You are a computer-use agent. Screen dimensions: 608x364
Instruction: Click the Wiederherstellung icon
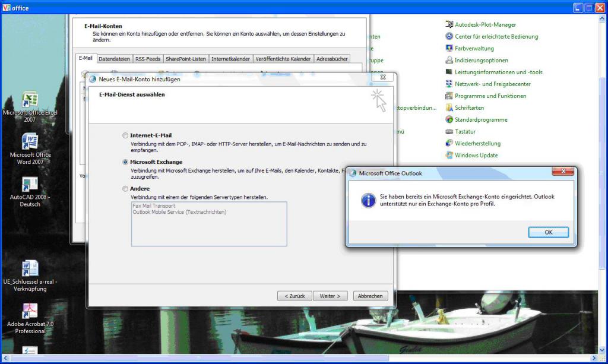449,144
